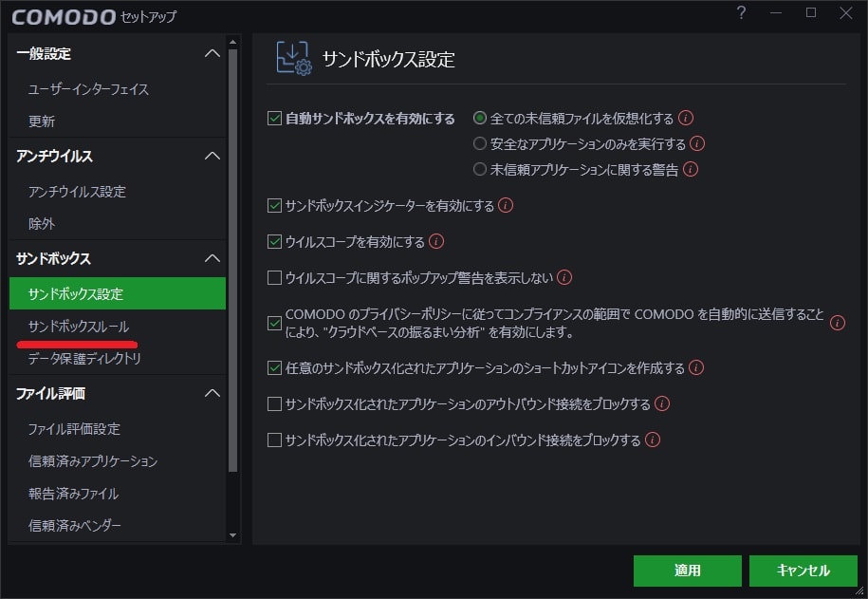Select 安全なアプリケーションのみを実行する radio button
This screenshot has height=599, width=868.
pos(480,143)
